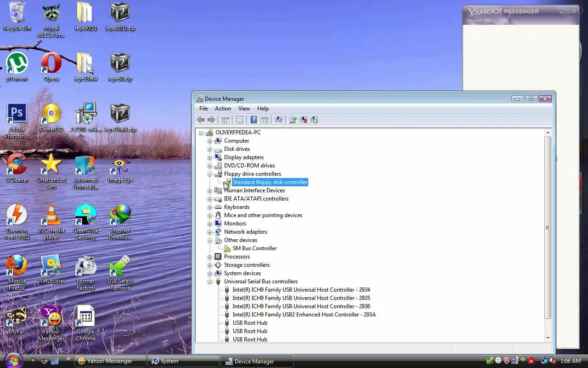Expand the DVD/CD-ROM drives node

pos(209,166)
